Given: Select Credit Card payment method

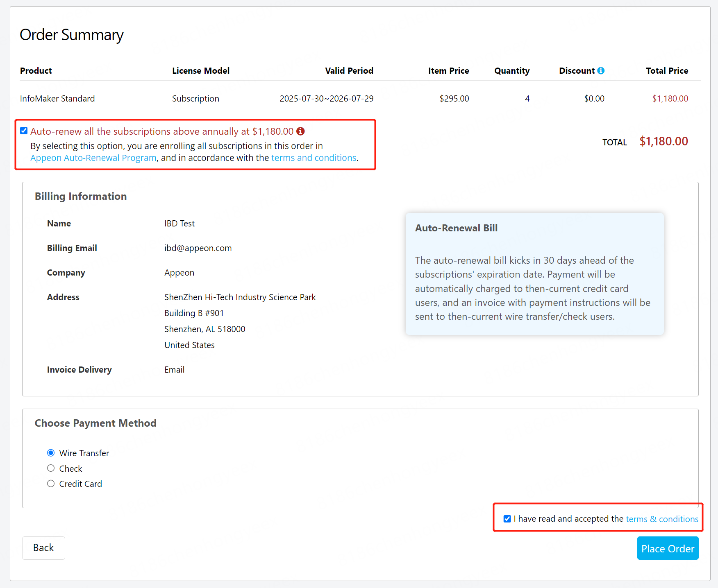Looking at the screenshot, I should (51, 484).
